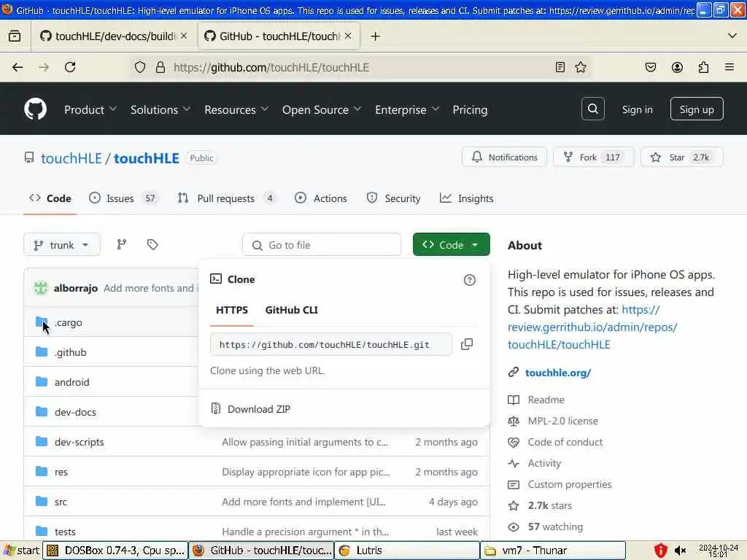View tags icon next to branches
The image size is (747, 560).
(x=152, y=245)
